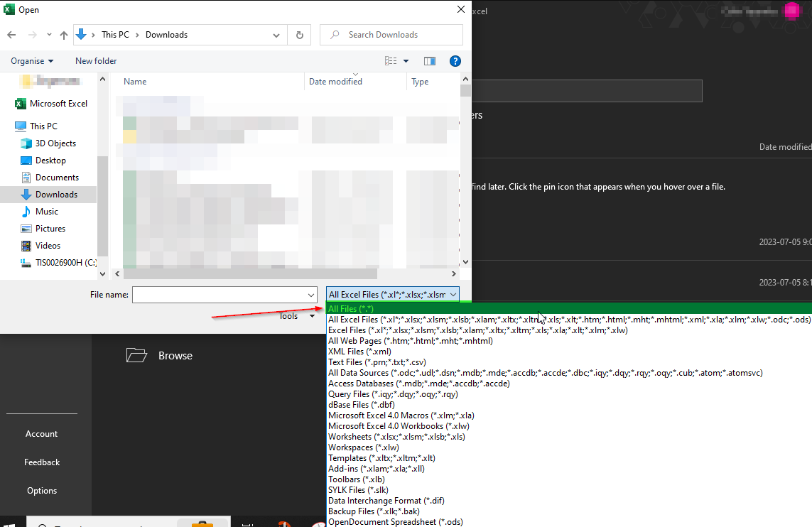Choose Templates (*.xltx;*.xltm;*.xlt) filter

569,458
